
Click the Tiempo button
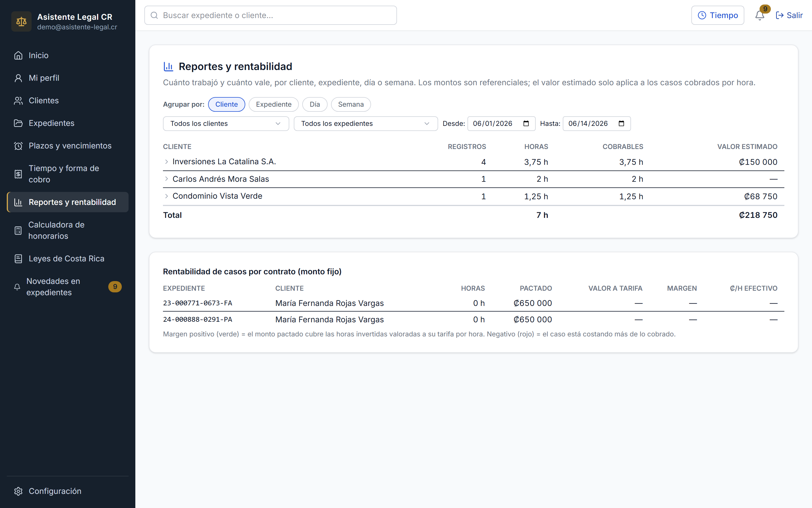click(717, 15)
